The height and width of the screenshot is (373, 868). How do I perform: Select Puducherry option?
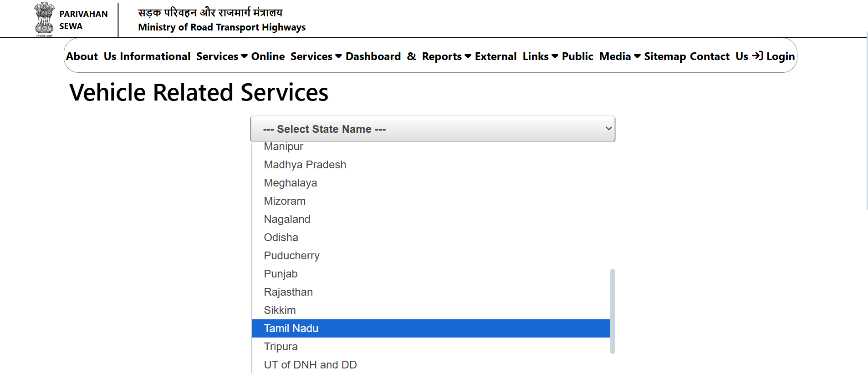431,256
